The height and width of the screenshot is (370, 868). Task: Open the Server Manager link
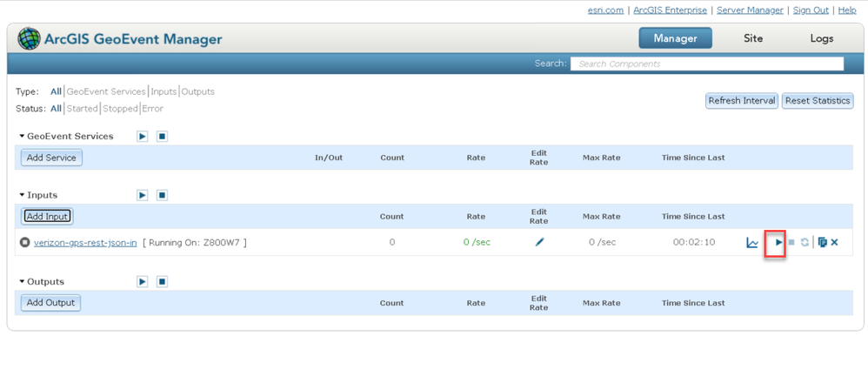(x=750, y=10)
